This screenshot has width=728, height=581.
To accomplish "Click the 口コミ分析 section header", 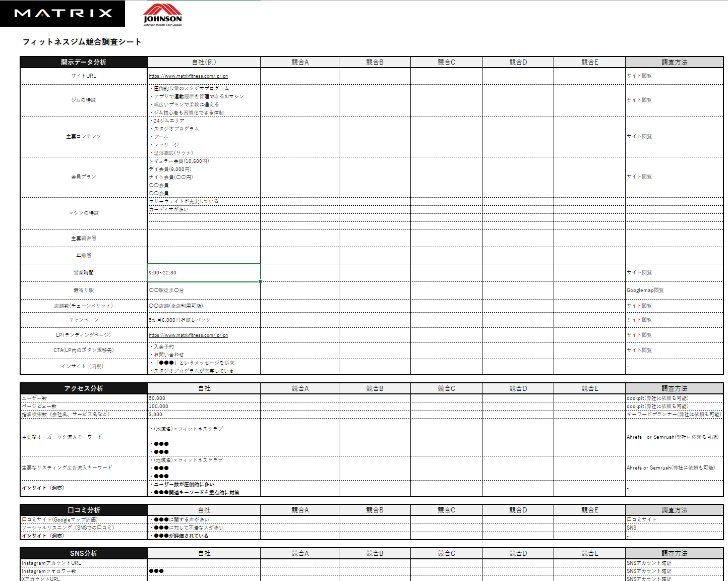I will [84, 510].
